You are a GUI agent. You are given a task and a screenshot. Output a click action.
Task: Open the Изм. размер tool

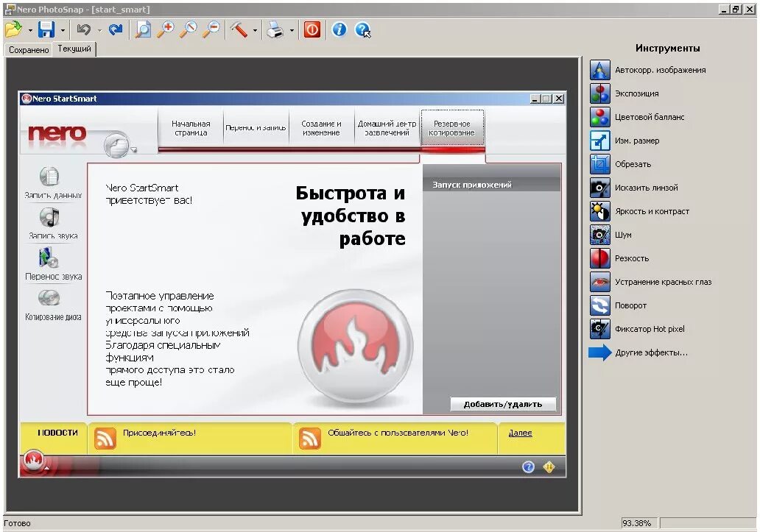(624, 141)
